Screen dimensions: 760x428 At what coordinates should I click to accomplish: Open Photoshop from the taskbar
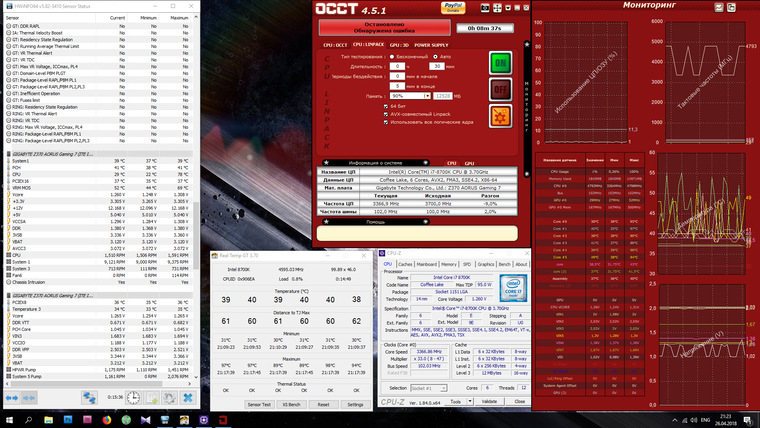(x=68, y=420)
